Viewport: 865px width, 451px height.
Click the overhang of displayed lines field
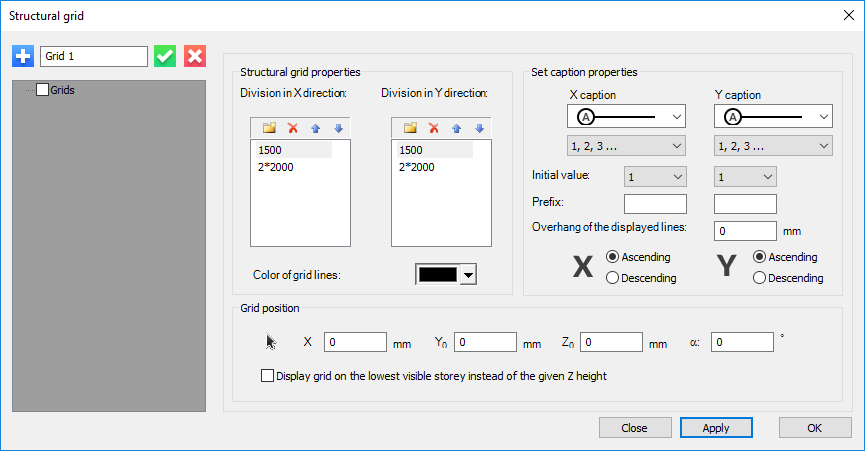[x=745, y=231]
